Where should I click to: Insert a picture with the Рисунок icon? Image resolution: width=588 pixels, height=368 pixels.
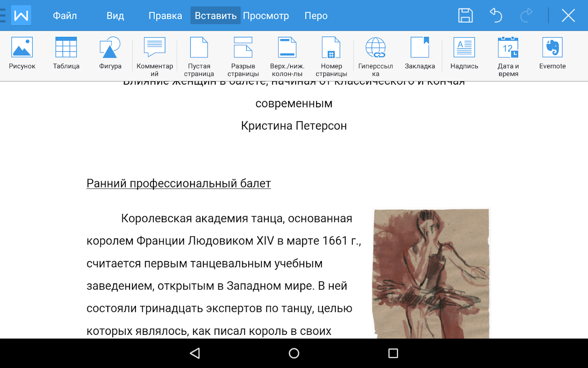[22, 54]
